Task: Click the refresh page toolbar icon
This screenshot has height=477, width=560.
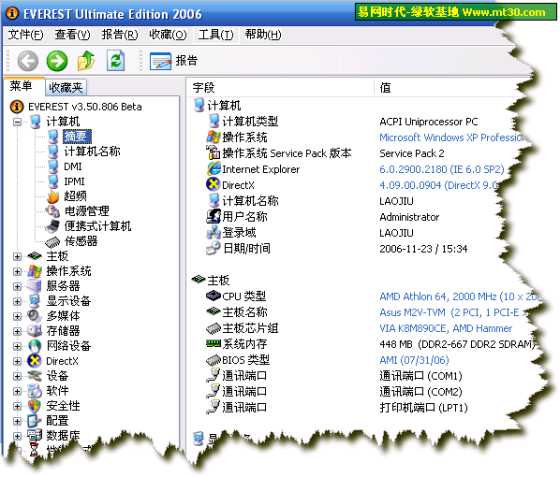Action: coord(116,60)
